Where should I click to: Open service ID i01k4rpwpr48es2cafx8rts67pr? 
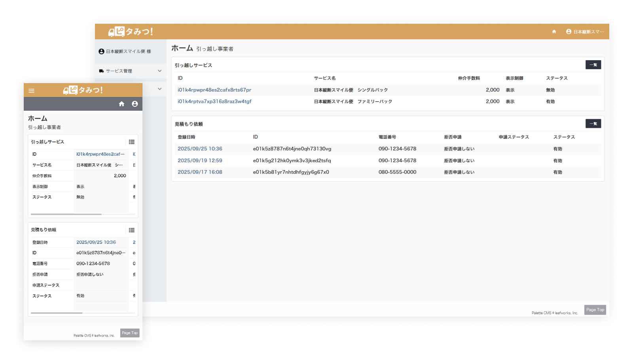pyautogui.click(x=214, y=90)
